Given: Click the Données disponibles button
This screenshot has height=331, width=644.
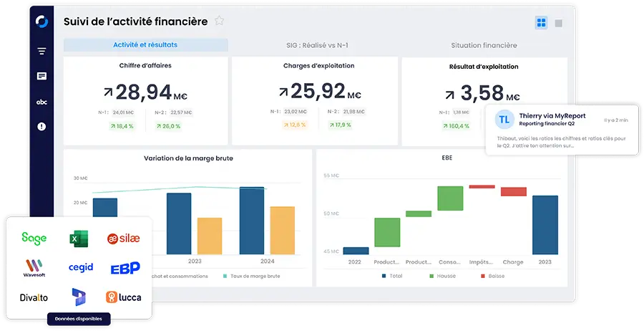Looking at the screenshot, I should point(79,319).
